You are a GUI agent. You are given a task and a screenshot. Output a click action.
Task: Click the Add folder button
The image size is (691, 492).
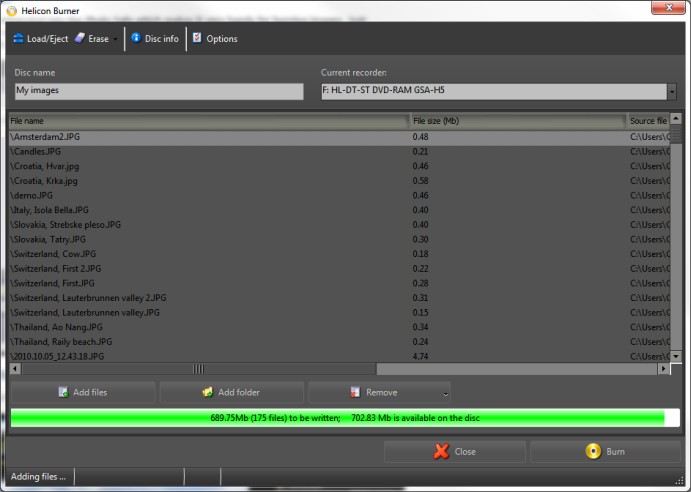tap(231, 392)
